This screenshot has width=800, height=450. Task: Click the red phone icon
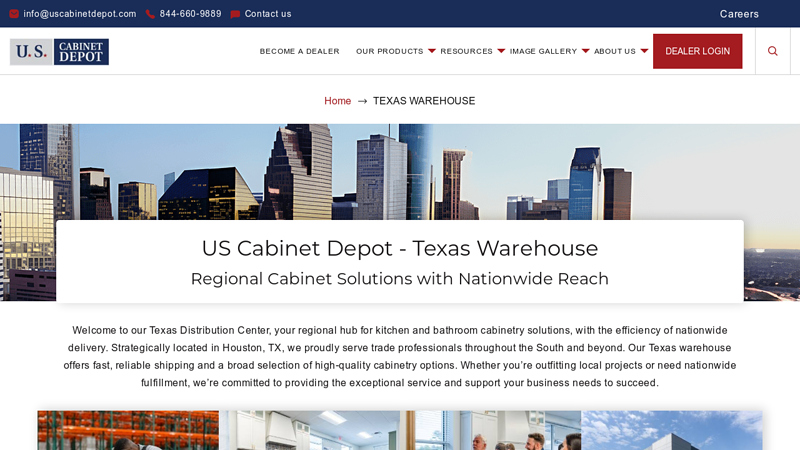coord(150,14)
